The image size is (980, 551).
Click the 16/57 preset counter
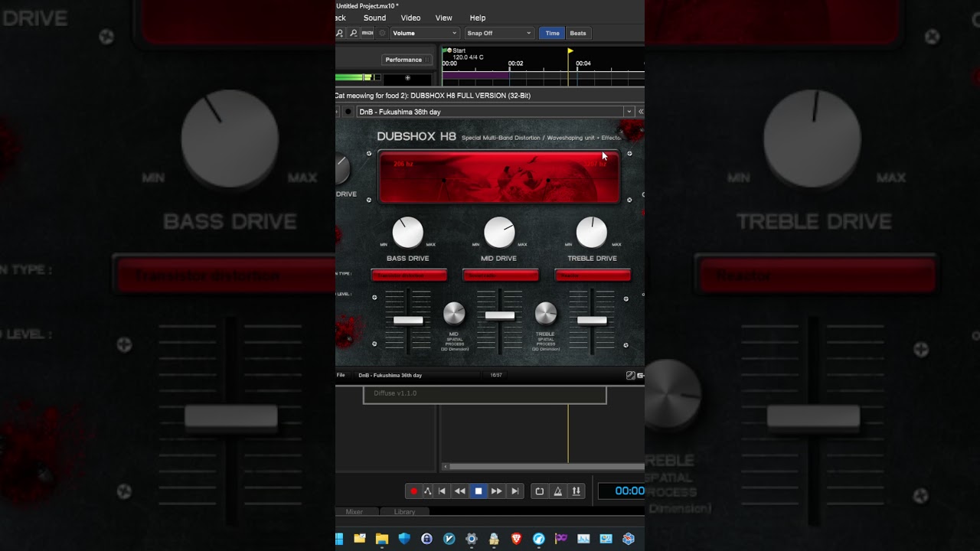[x=496, y=375]
